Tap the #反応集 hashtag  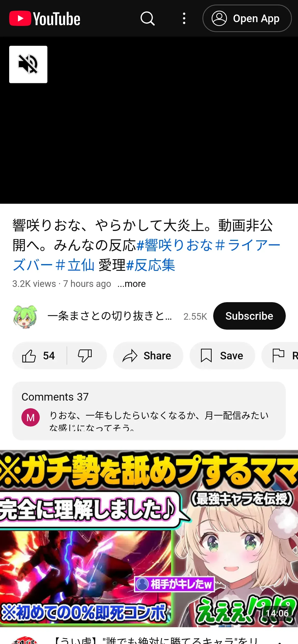point(151,265)
